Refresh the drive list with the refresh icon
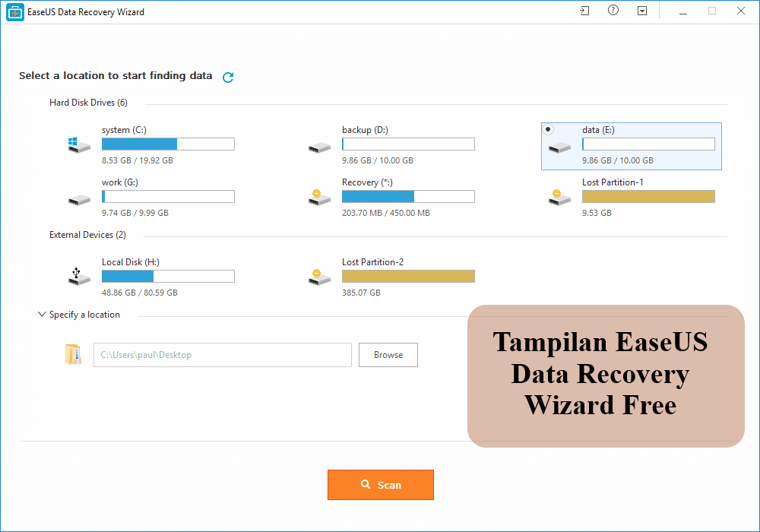The height and width of the screenshot is (532, 760). pyautogui.click(x=228, y=77)
